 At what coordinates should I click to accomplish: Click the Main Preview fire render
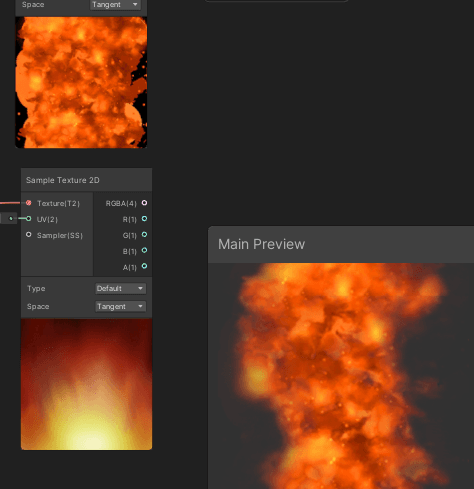pos(341,376)
